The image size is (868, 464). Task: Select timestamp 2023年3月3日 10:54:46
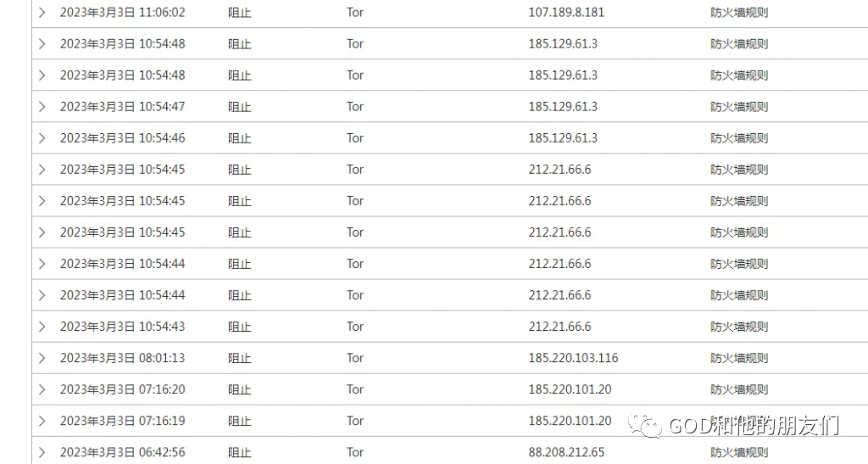122,138
